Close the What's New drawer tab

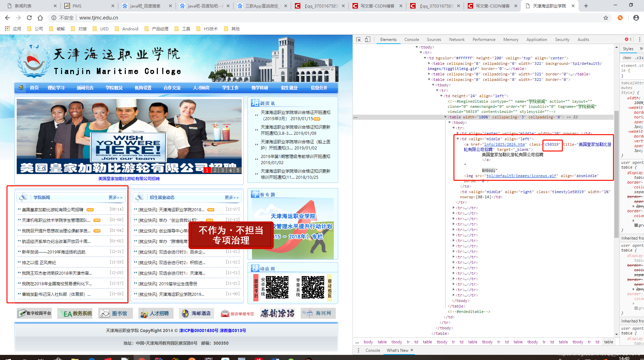pyautogui.click(x=412, y=350)
